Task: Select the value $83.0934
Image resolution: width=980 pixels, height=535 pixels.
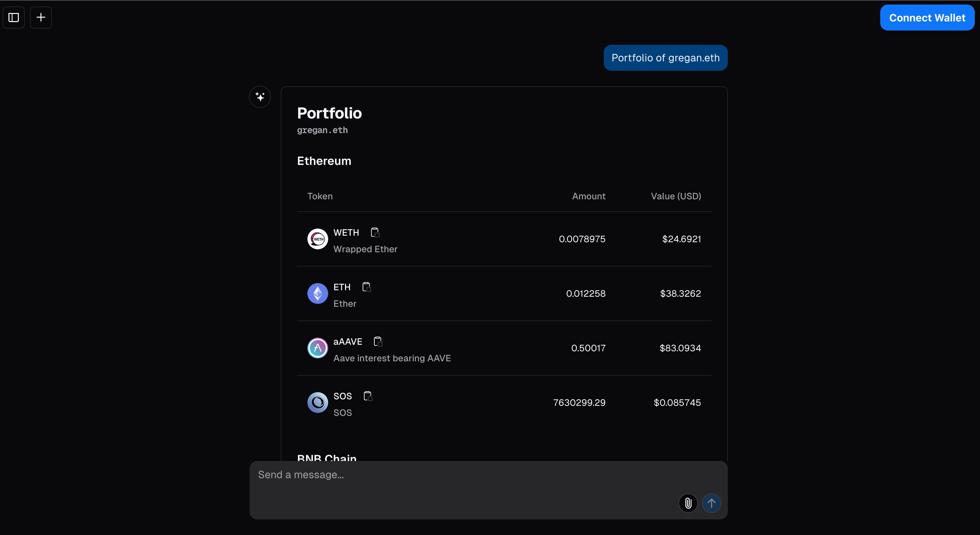Action: [x=680, y=348]
